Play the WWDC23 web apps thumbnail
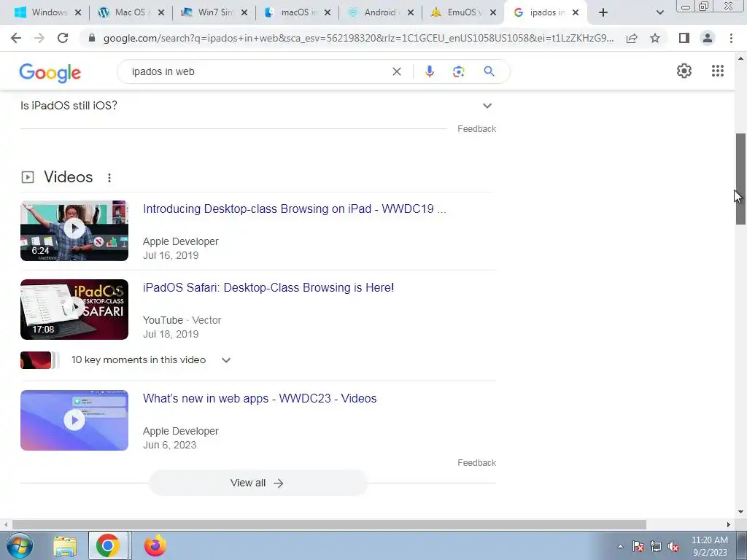The image size is (747, 560). (74, 420)
